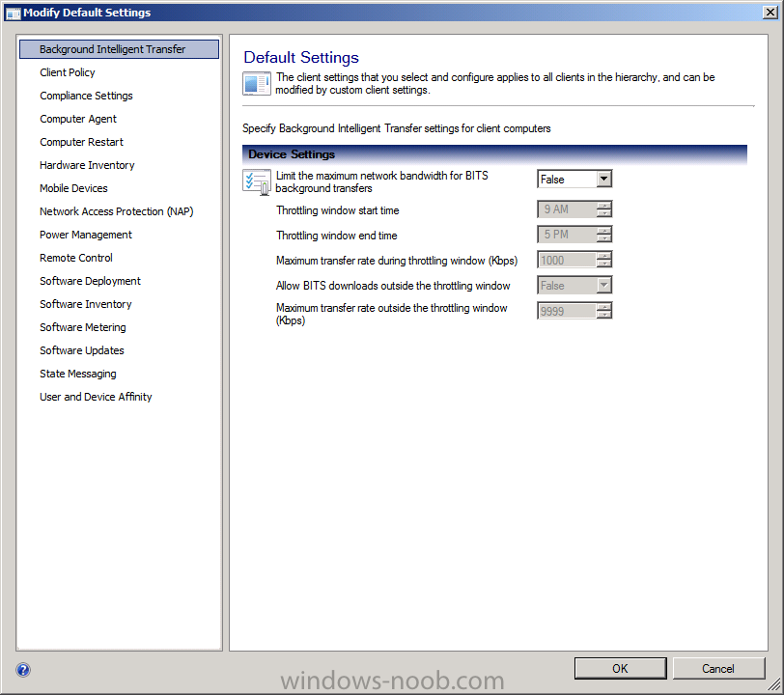Click the Device Settings section header
The image size is (784, 695).
point(494,154)
